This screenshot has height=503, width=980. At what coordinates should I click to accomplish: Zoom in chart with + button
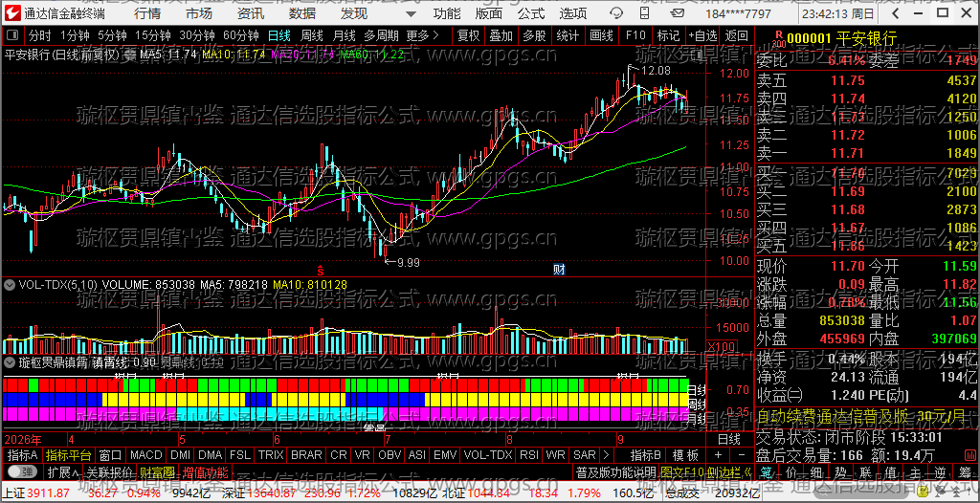point(718,454)
